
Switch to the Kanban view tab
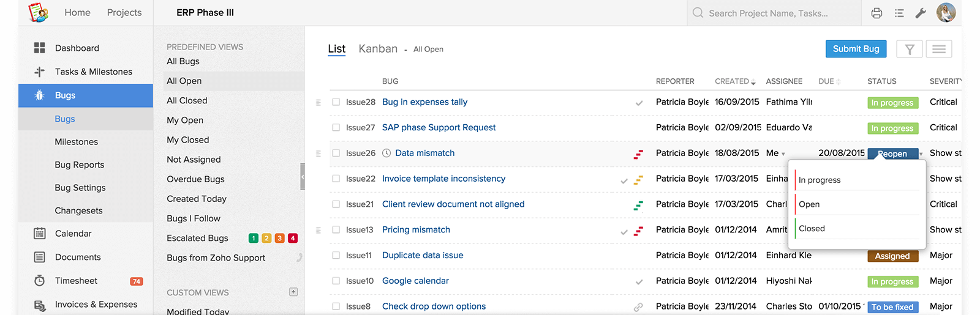point(378,49)
